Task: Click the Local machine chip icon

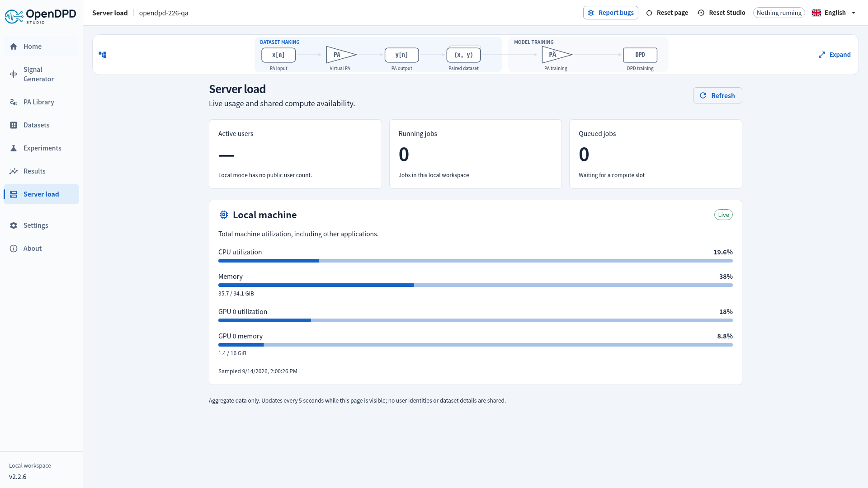Action: (224, 215)
